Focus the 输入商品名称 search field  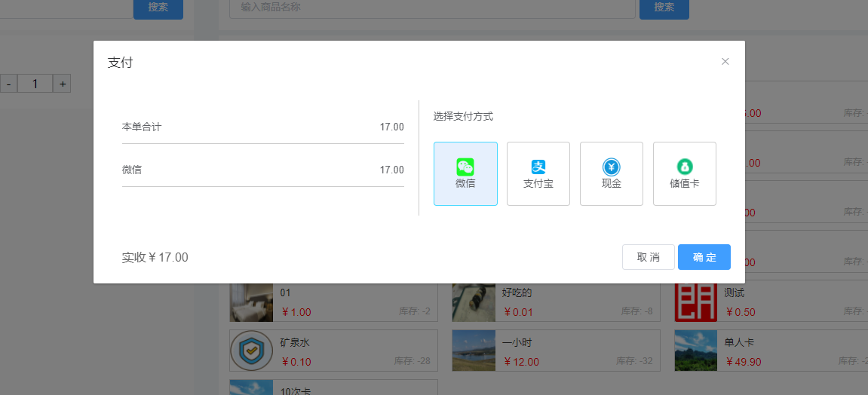pyautogui.click(x=432, y=8)
